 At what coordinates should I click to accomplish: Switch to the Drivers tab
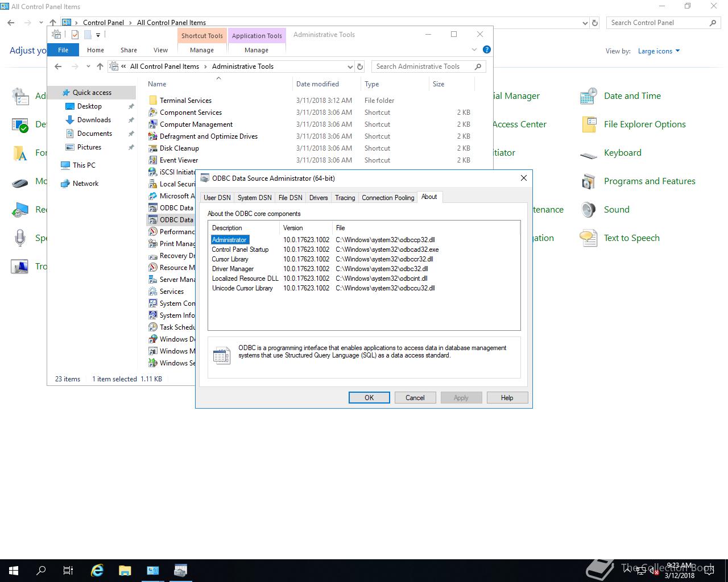click(x=318, y=198)
